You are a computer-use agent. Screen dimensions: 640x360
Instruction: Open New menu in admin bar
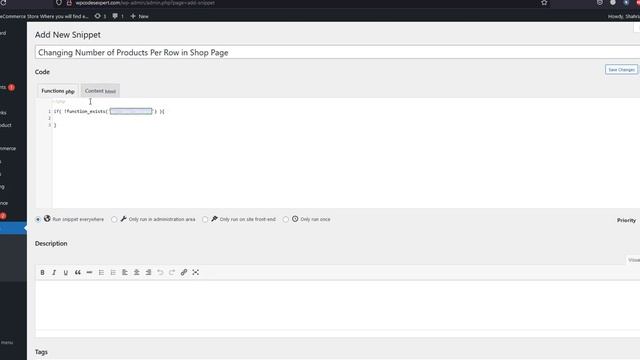(140, 16)
